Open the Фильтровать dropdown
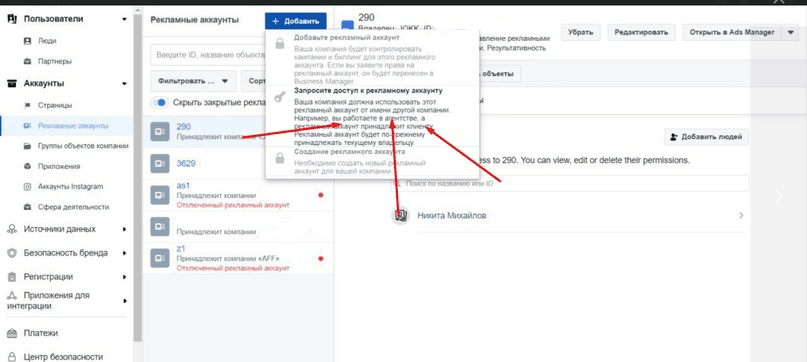The height and width of the screenshot is (362, 807). pyautogui.click(x=193, y=81)
